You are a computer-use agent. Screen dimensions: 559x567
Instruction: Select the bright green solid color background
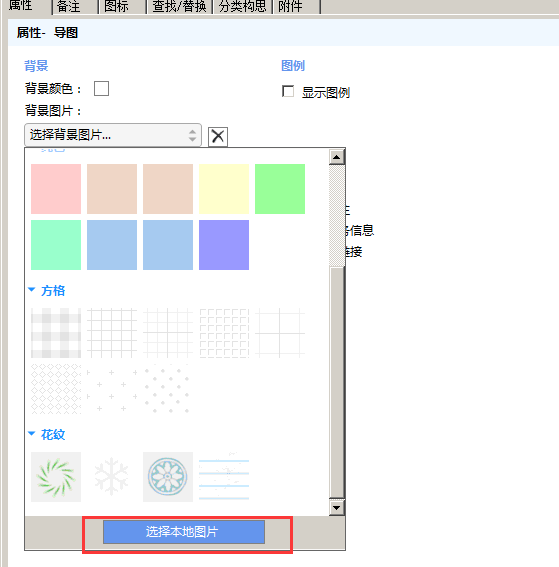(280, 189)
